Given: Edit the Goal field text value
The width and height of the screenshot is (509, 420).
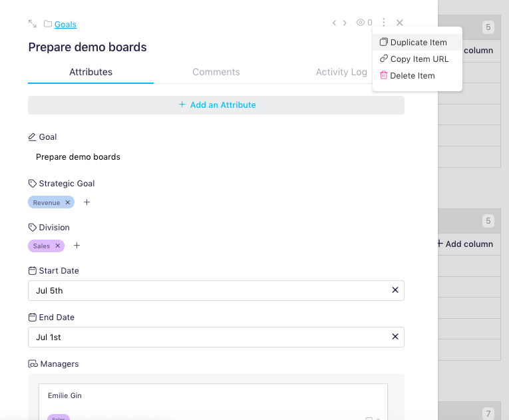Looking at the screenshot, I should click(x=78, y=157).
